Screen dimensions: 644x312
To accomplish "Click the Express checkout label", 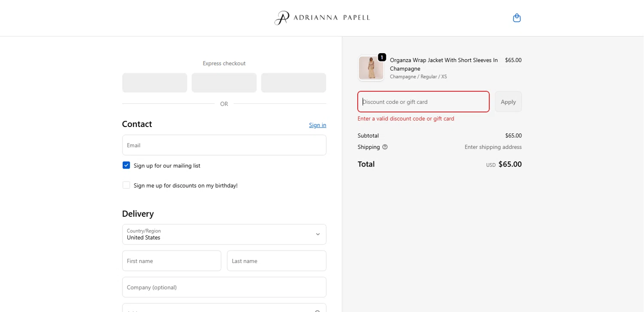I will coord(224,64).
